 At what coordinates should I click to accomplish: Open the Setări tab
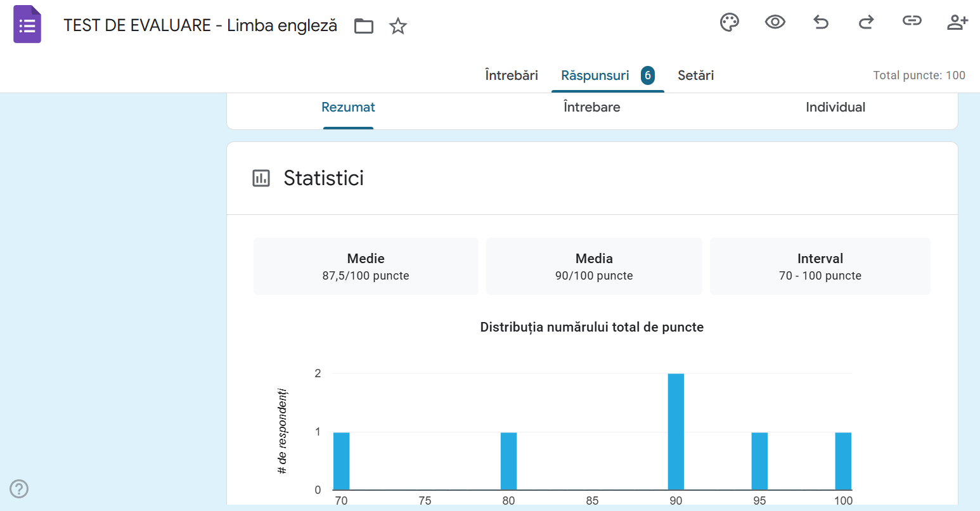click(695, 75)
